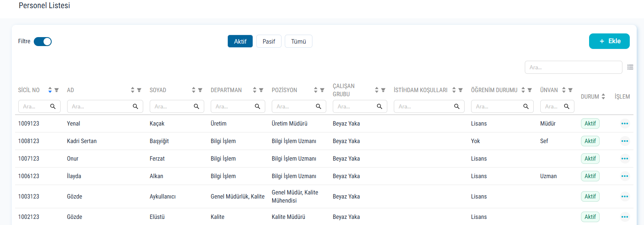
Task: Select the Pasif tab
Action: (x=269, y=41)
